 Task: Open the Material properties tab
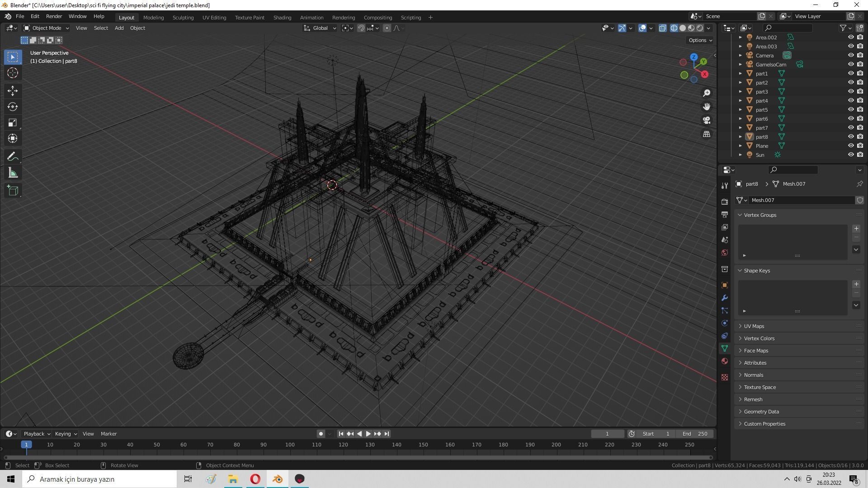click(x=725, y=361)
